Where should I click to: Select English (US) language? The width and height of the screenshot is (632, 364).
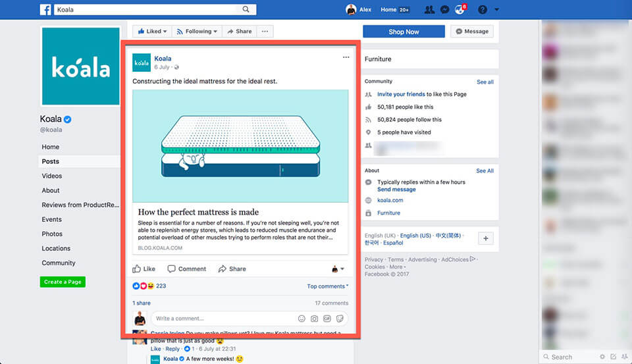coord(415,236)
